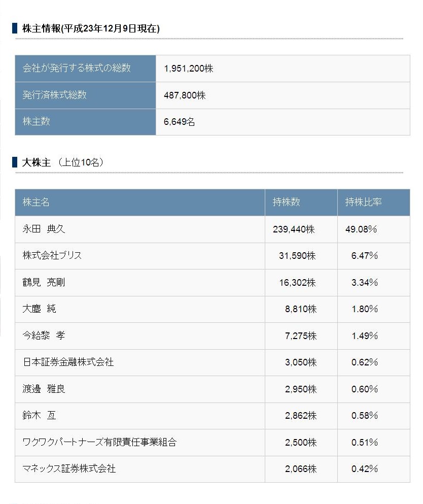Select shareholder 株式会社ブリス
This screenshot has height=504, width=423.
point(52,255)
